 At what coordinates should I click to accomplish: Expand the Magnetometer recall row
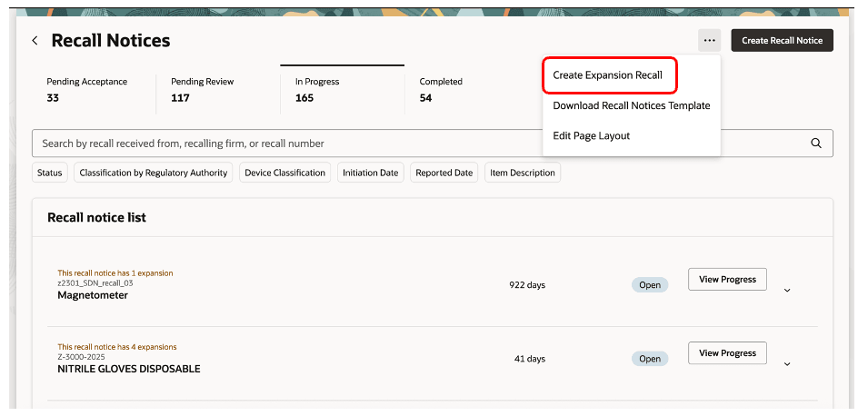[x=787, y=291]
